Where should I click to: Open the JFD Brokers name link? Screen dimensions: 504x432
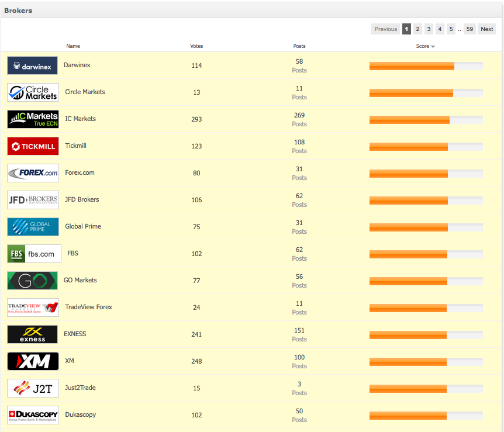(x=82, y=199)
